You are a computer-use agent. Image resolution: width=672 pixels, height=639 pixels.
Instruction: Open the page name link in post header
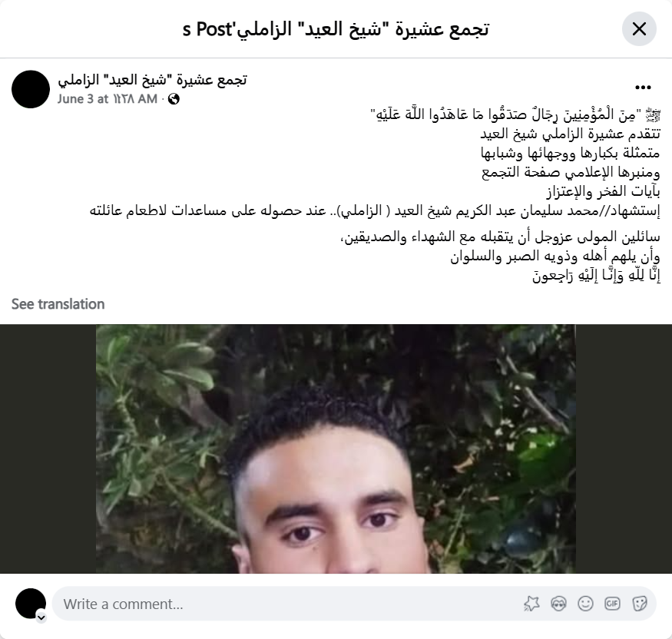click(x=152, y=80)
